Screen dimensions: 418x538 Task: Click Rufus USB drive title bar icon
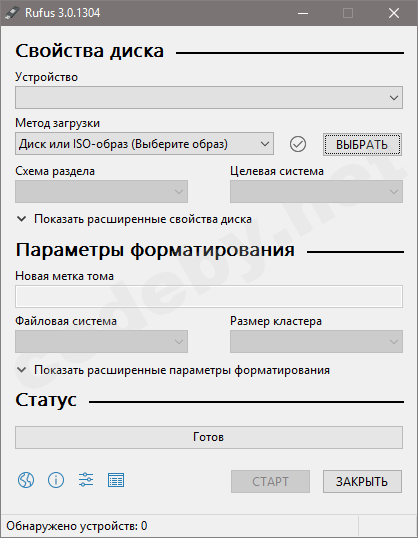click(12, 13)
